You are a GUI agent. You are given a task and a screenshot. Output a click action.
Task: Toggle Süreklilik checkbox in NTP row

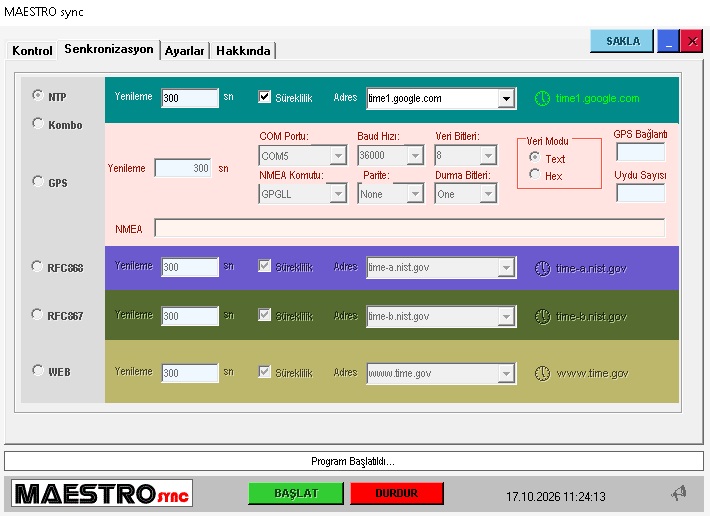coord(264,96)
